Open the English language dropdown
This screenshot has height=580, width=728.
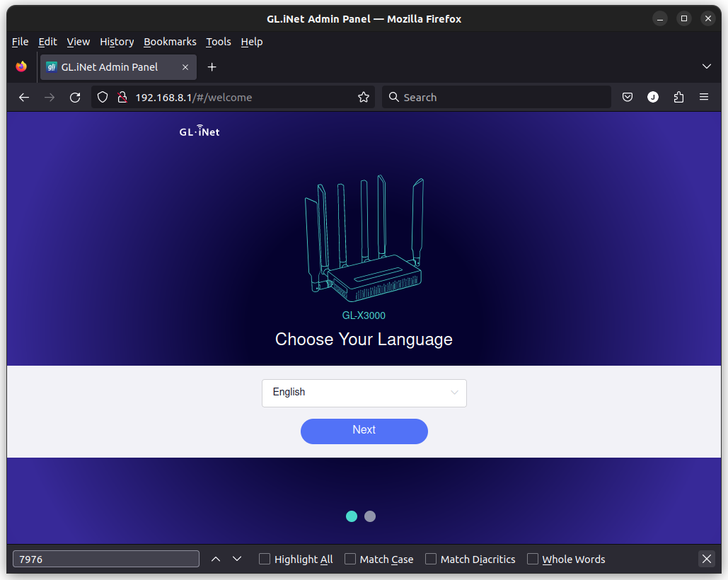(x=364, y=393)
